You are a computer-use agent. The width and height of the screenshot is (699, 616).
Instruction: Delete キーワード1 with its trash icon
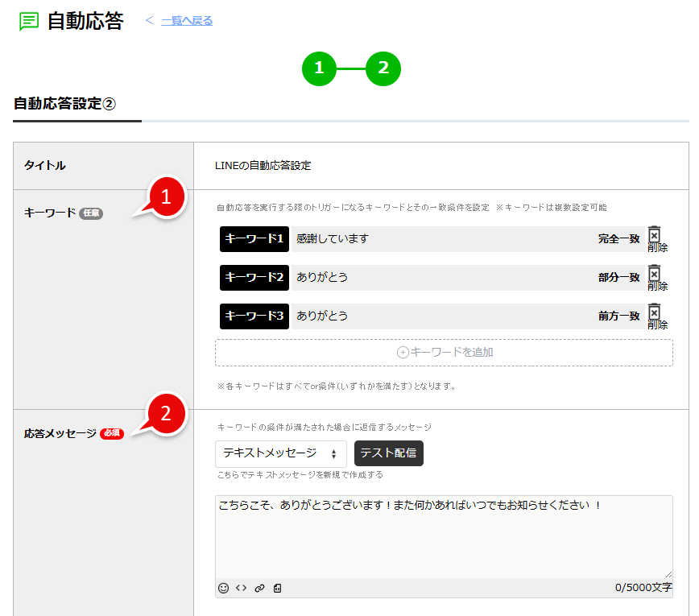tap(656, 233)
